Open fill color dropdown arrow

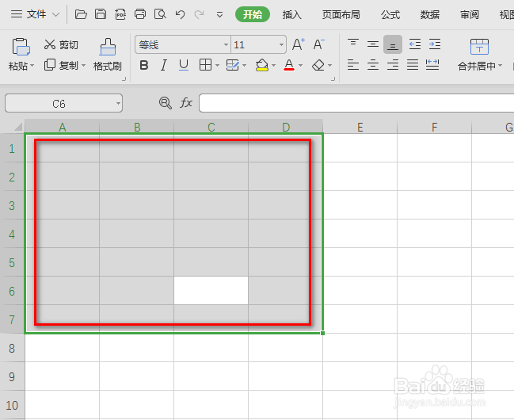[273, 65]
